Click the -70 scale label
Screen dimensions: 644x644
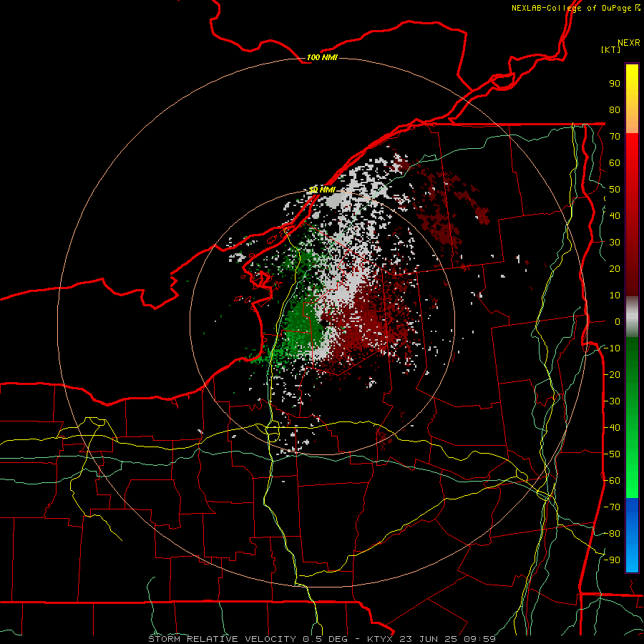(x=612, y=507)
